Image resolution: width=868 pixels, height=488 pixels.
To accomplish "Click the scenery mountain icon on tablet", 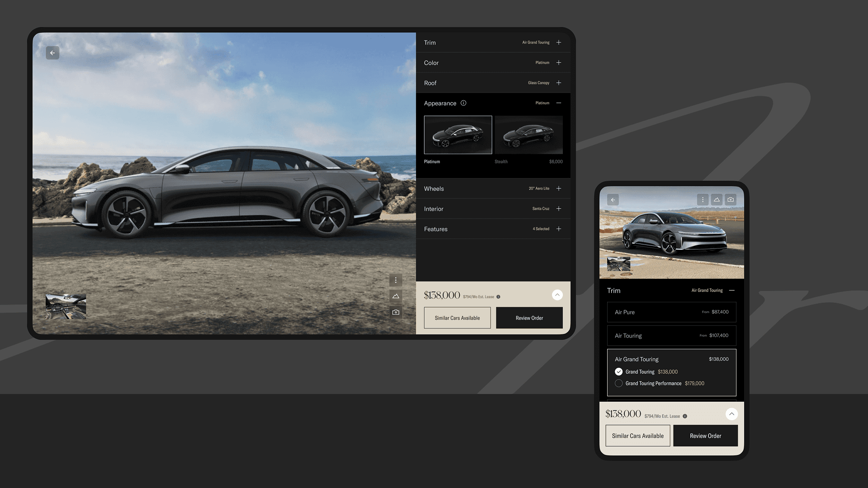I will (x=396, y=296).
